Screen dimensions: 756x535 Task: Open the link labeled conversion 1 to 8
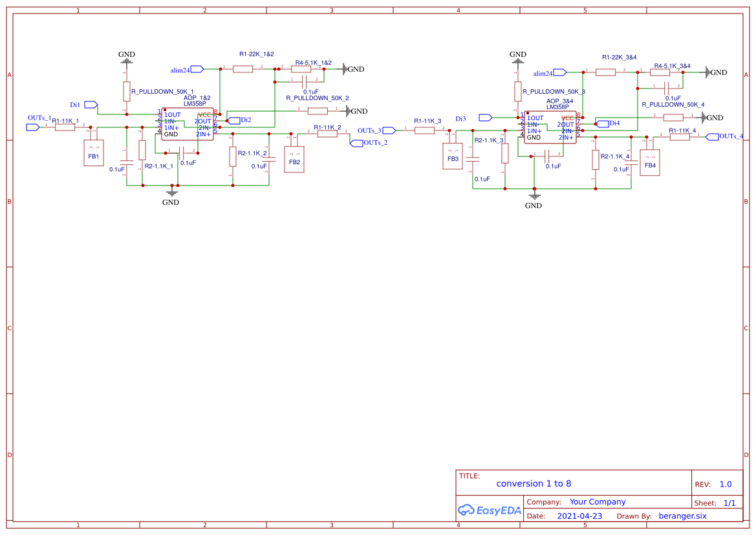coord(534,483)
